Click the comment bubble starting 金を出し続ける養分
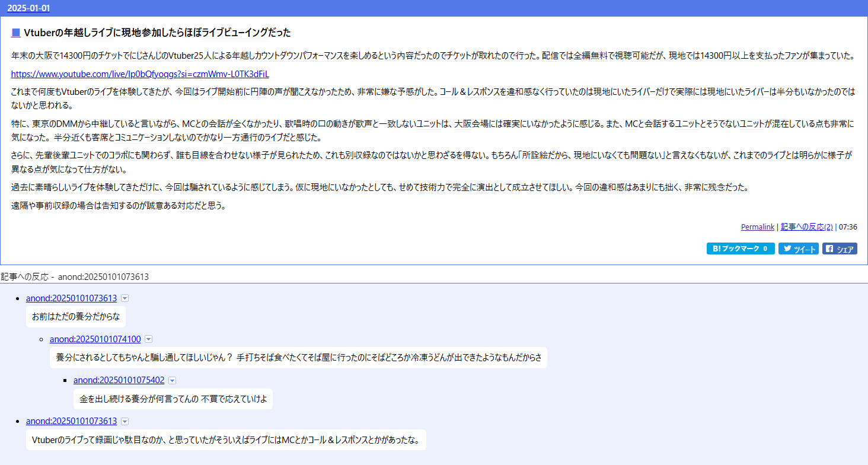The height and width of the screenshot is (465, 868). click(x=173, y=399)
